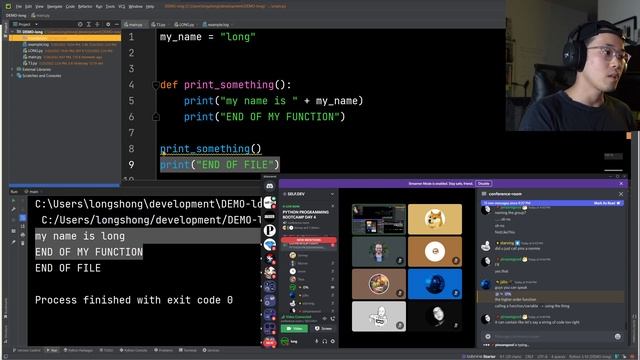Viewport: 640px width, 360px height.
Task: Click 'Process finished with exit code 0' text
Action: tap(134, 300)
